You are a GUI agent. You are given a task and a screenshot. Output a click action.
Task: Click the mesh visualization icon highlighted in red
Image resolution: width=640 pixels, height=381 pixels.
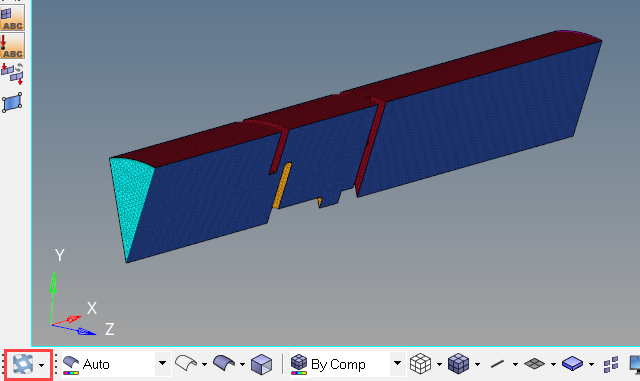pyautogui.click(x=23, y=364)
